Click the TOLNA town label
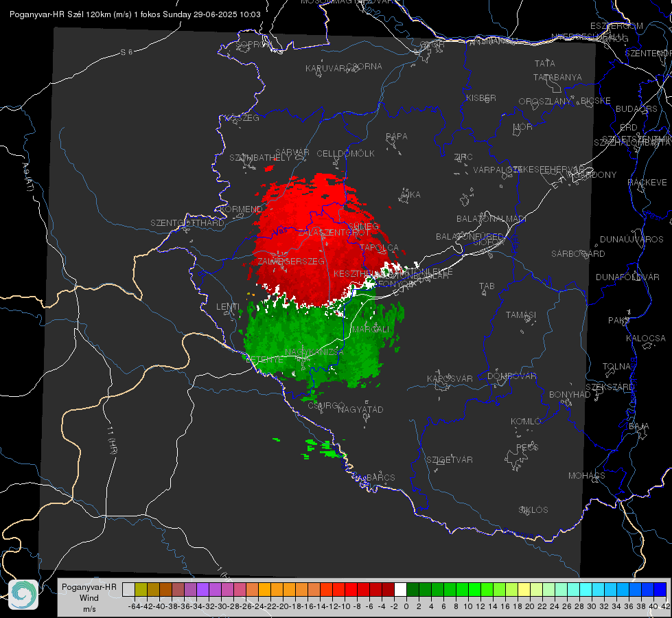The image size is (672, 618). point(616,366)
